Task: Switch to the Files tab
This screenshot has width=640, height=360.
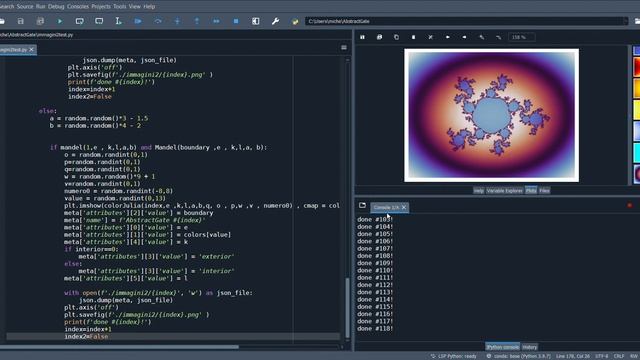Action: pos(544,191)
